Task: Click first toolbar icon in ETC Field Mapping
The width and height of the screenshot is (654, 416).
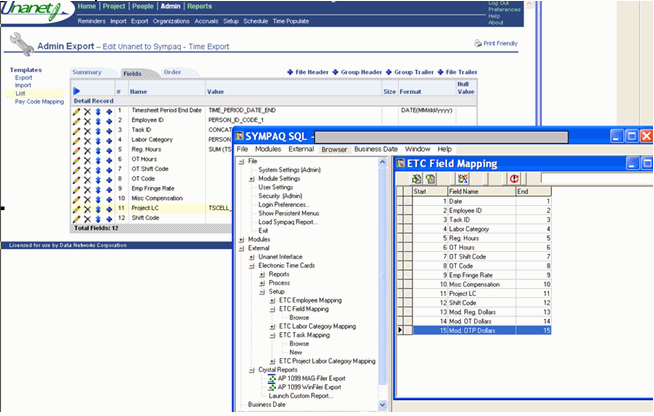Action: point(416,179)
